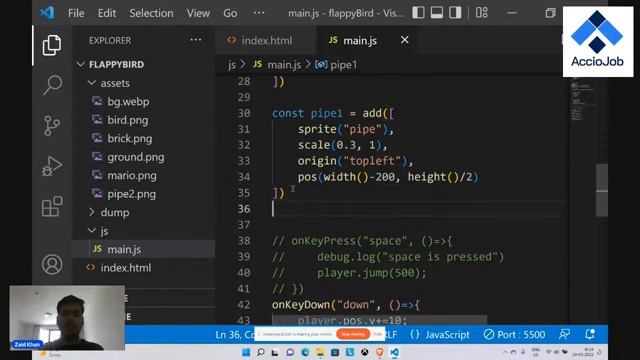The height and width of the screenshot is (360, 640).
Task: Open Brave browser from the taskbar
Action: click(379, 352)
